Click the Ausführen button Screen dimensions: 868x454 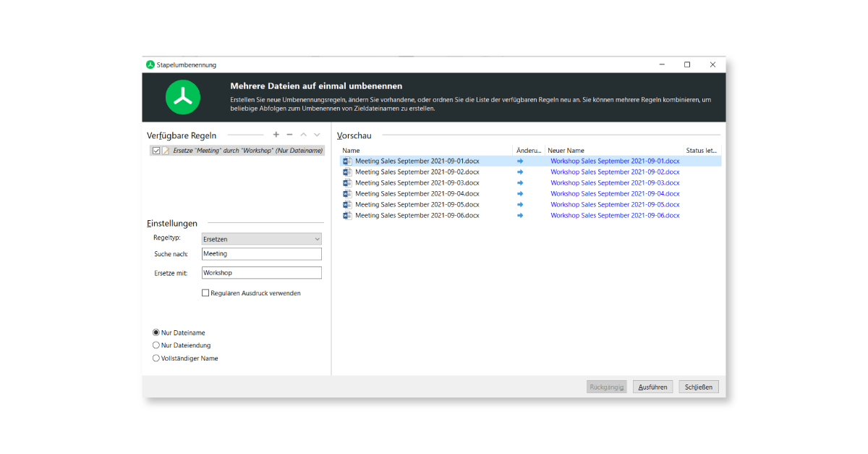click(652, 387)
